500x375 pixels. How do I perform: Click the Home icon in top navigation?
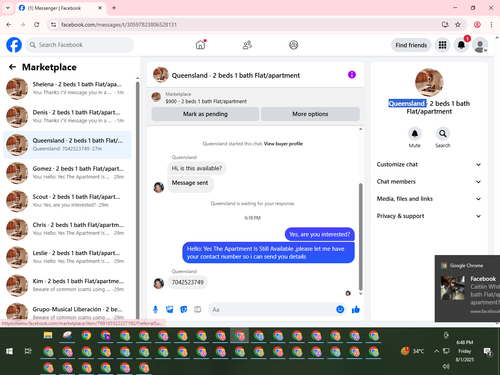coord(200,45)
